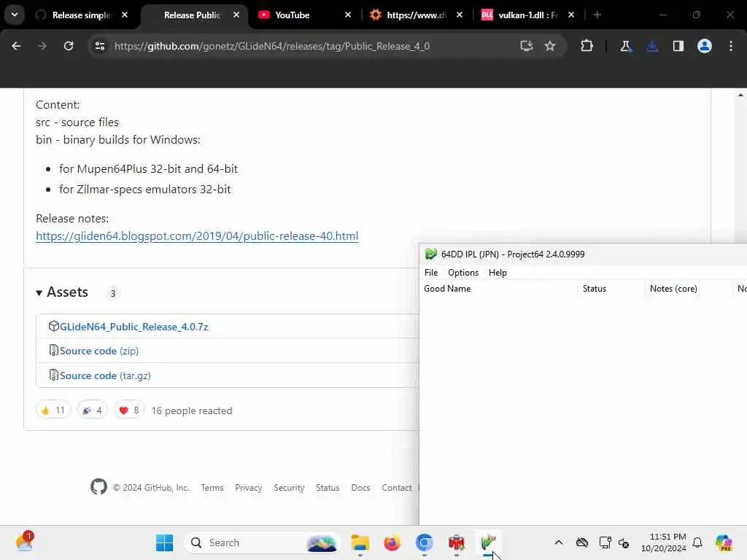Download Source code (tar.gz)

coord(105,376)
